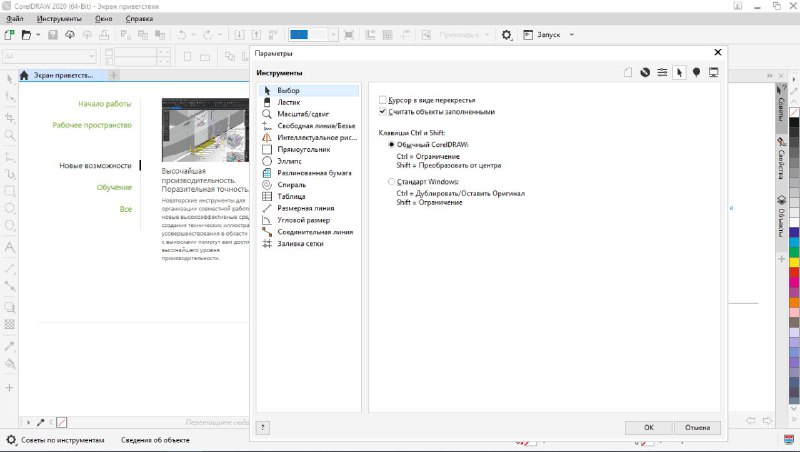800x452 pixels.
Task: Choose Разлинованная бумага tool entry
Action: coord(309,173)
